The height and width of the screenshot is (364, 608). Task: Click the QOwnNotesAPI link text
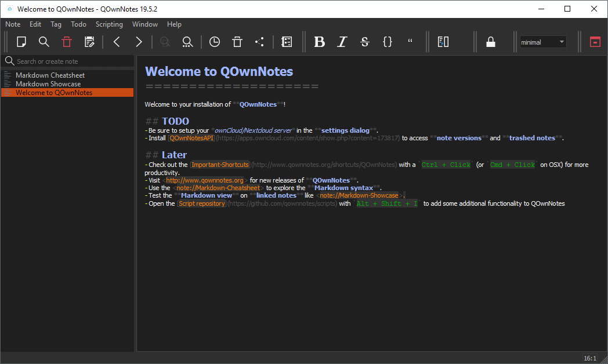point(191,138)
